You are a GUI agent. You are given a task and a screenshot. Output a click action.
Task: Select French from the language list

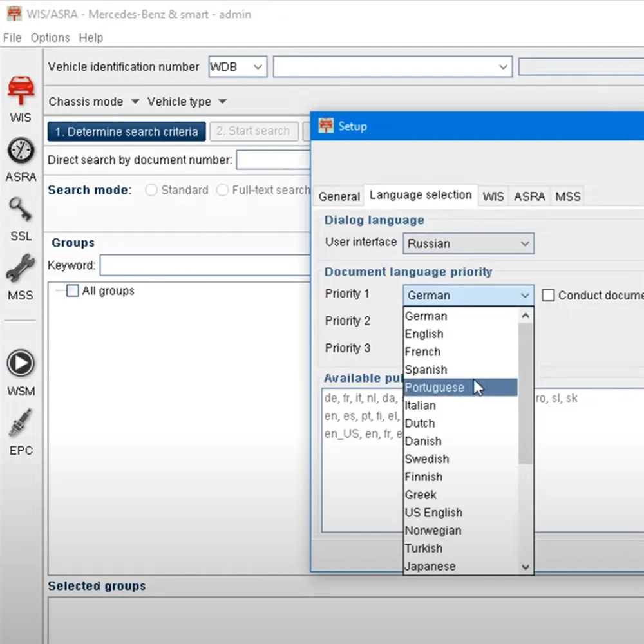(460, 352)
